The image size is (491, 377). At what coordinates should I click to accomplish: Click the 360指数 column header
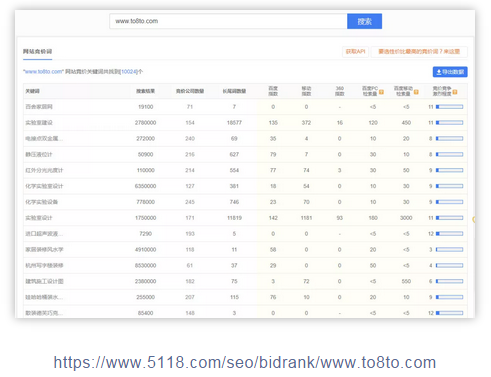tap(340, 91)
